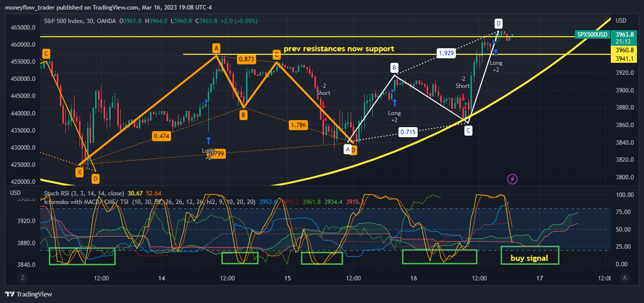The image size is (644, 303).
Task: Click the -2 Short label near 1.786
Action: 323,89
